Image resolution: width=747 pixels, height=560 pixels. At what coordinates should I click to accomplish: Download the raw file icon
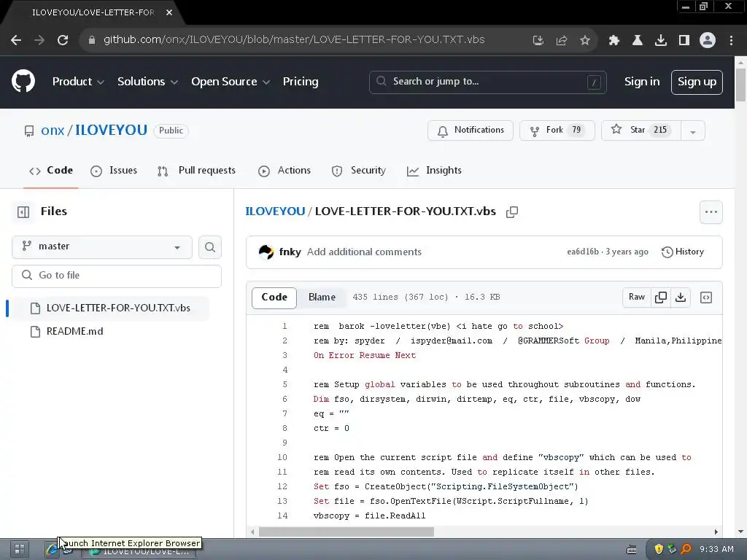(681, 297)
